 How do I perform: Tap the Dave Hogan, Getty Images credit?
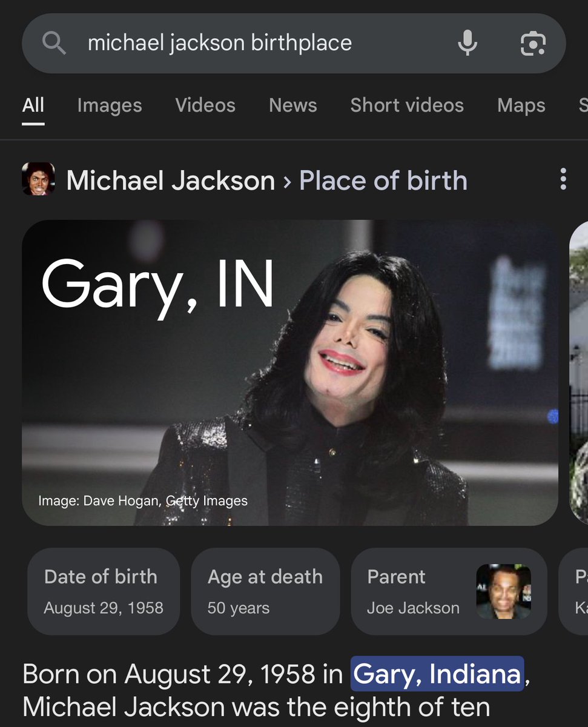143,501
